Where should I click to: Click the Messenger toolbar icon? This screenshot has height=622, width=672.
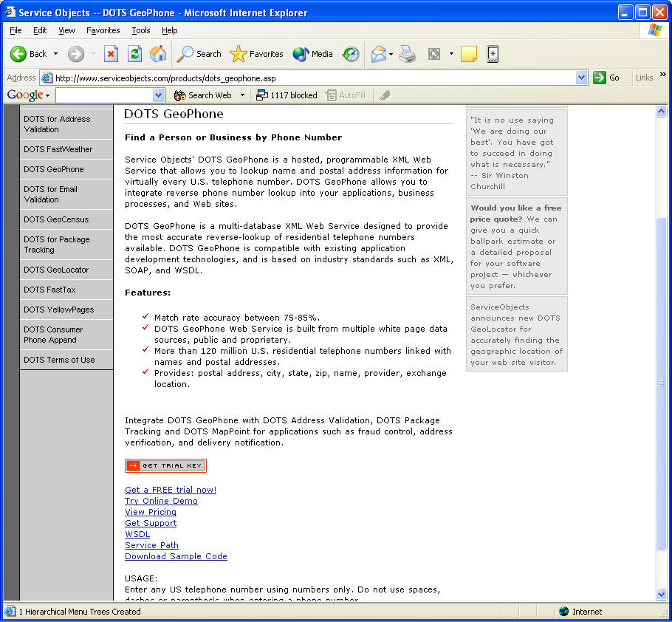tap(493, 54)
